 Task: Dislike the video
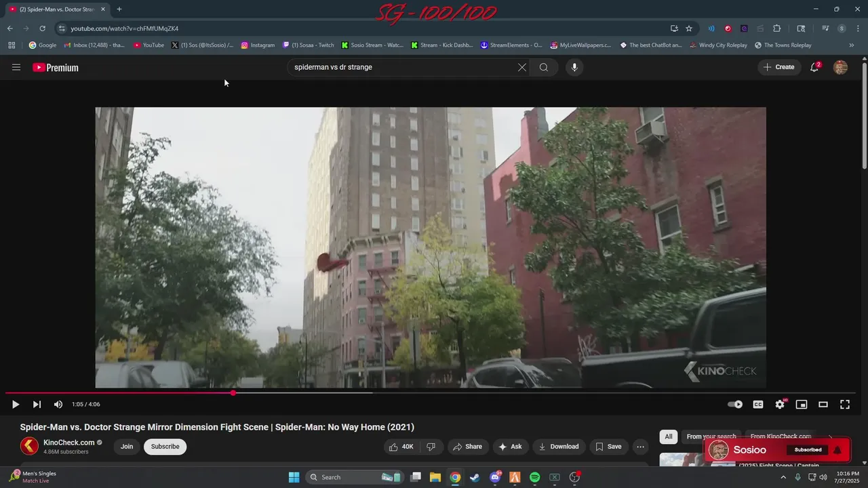(x=431, y=447)
